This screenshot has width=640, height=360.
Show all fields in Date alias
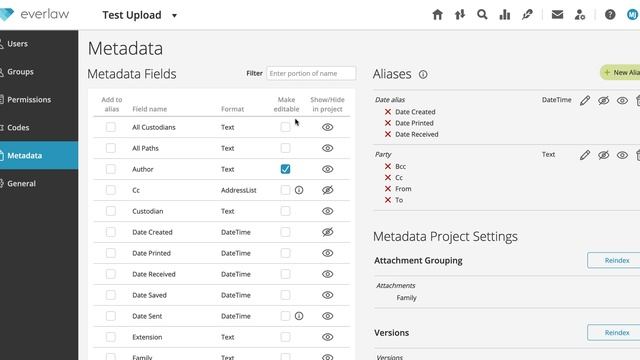pos(622,100)
